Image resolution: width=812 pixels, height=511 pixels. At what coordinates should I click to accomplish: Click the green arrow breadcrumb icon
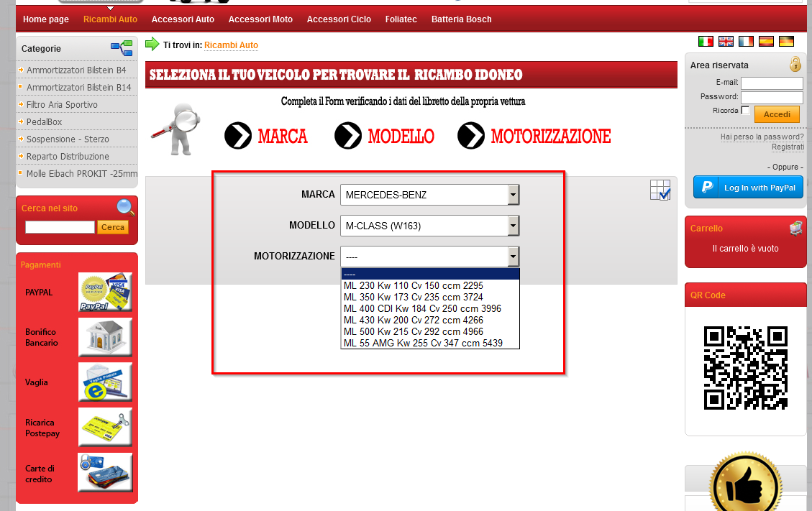(x=152, y=44)
